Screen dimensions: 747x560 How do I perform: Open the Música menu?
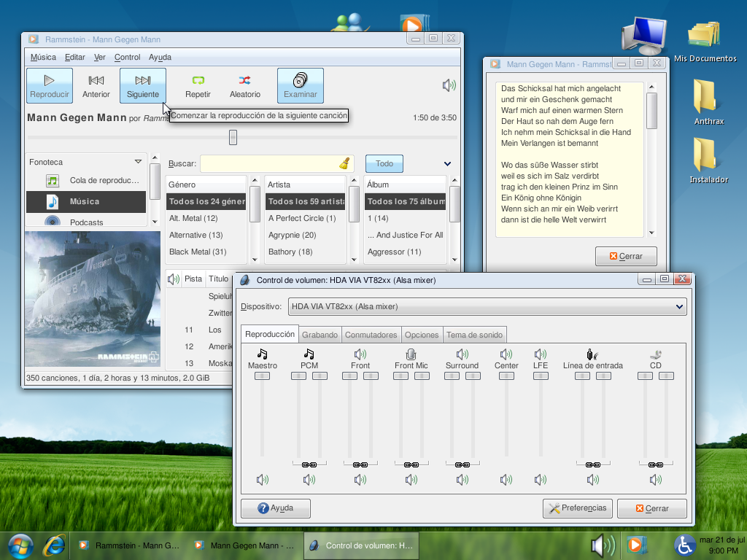coord(43,57)
